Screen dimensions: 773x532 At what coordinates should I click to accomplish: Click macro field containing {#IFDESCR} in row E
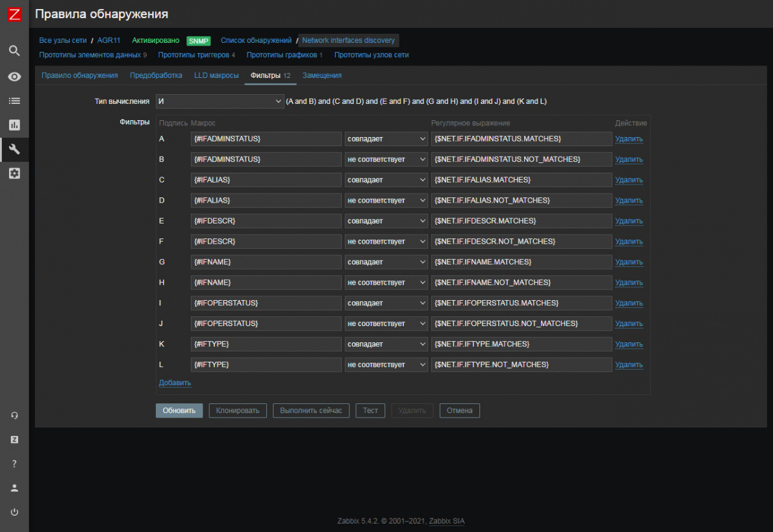[x=266, y=221]
